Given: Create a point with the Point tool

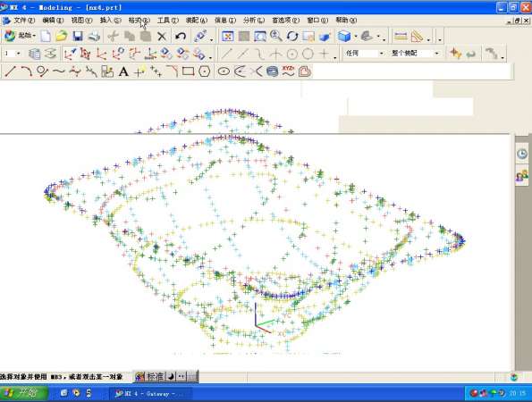Looking at the screenshot, I should (x=139, y=71).
